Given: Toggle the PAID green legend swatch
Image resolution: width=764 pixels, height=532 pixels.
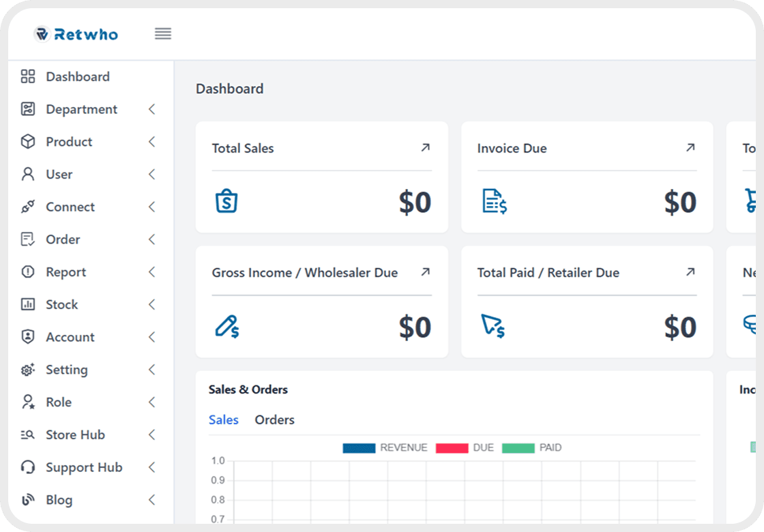Looking at the screenshot, I should click(518, 447).
